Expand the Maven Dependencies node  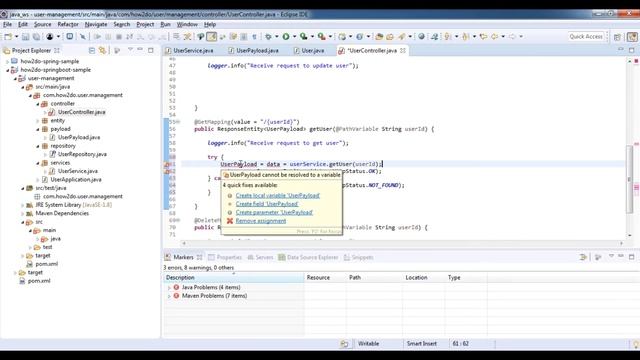22,213
